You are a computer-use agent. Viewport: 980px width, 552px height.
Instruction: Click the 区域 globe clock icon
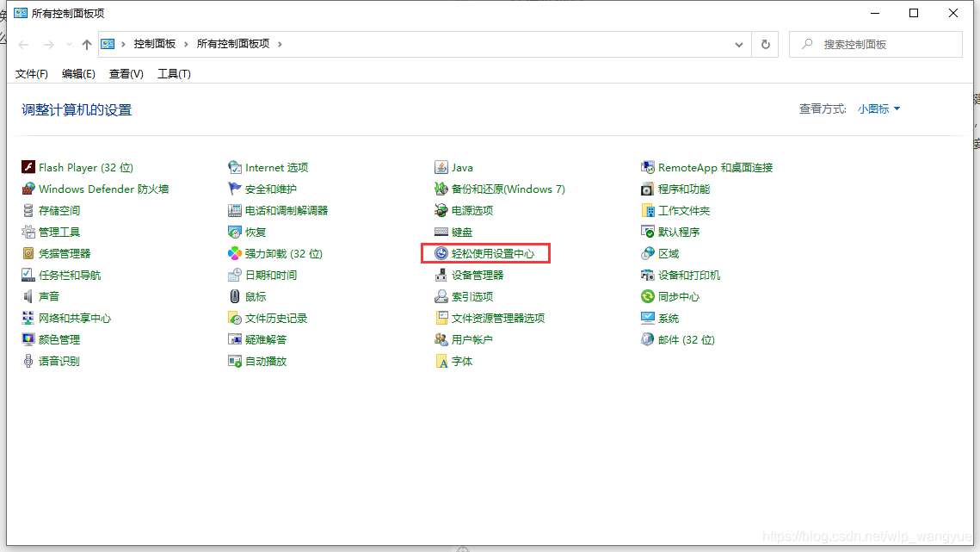(x=648, y=253)
